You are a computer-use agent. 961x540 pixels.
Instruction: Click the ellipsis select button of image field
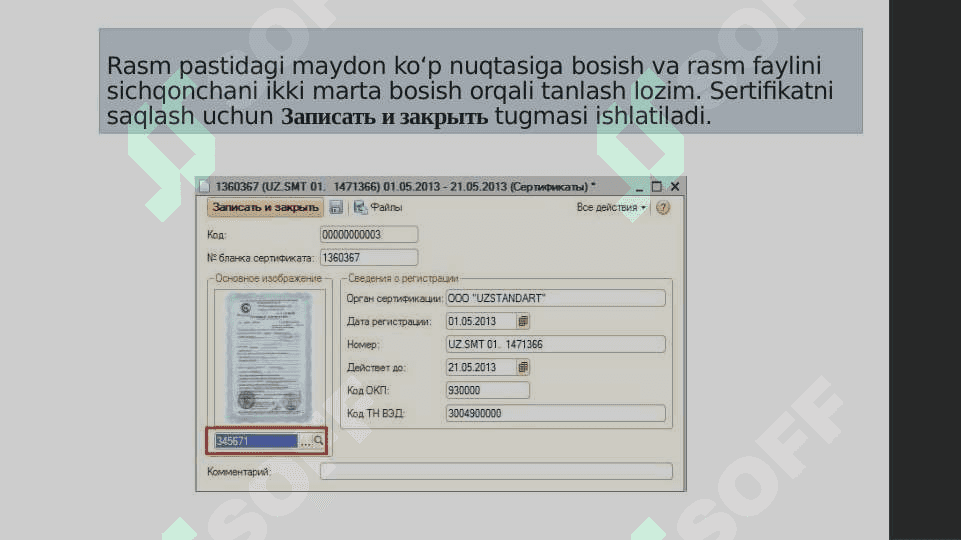tap(305, 441)
